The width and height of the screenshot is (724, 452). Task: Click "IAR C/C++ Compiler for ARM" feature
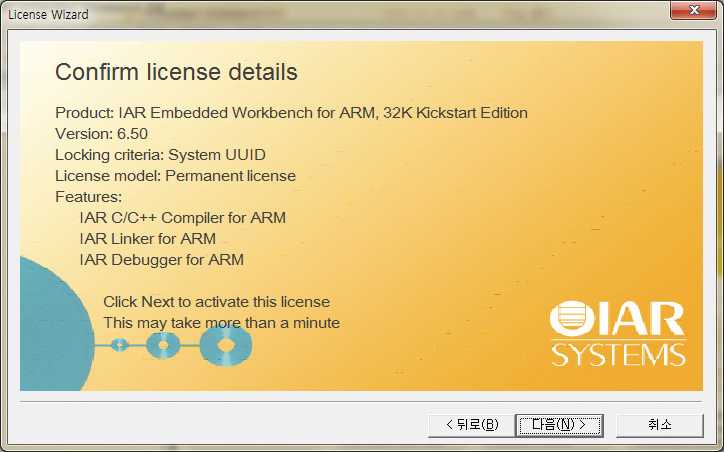click(182, 218)
